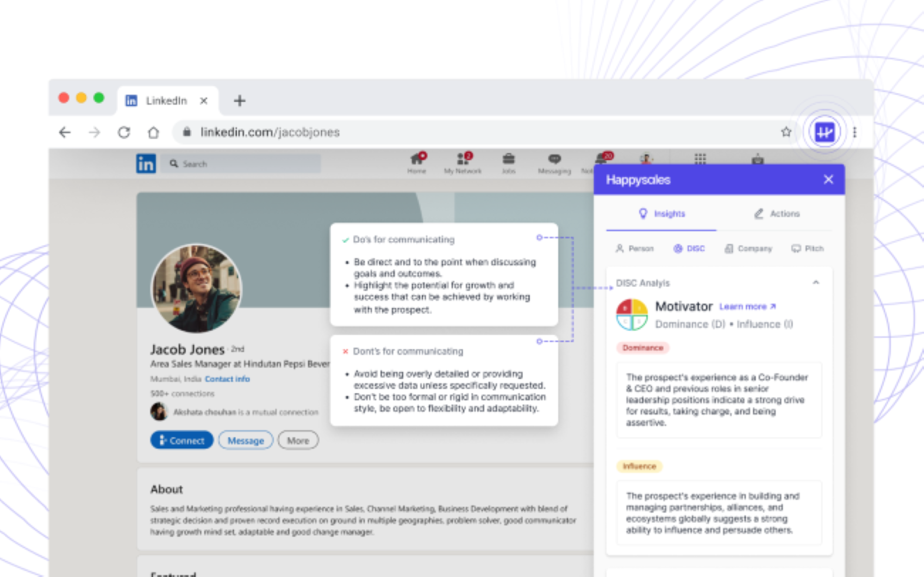924x577 pixels.
Task: Open Jacob Jones' Contact info
Action: 227,379
